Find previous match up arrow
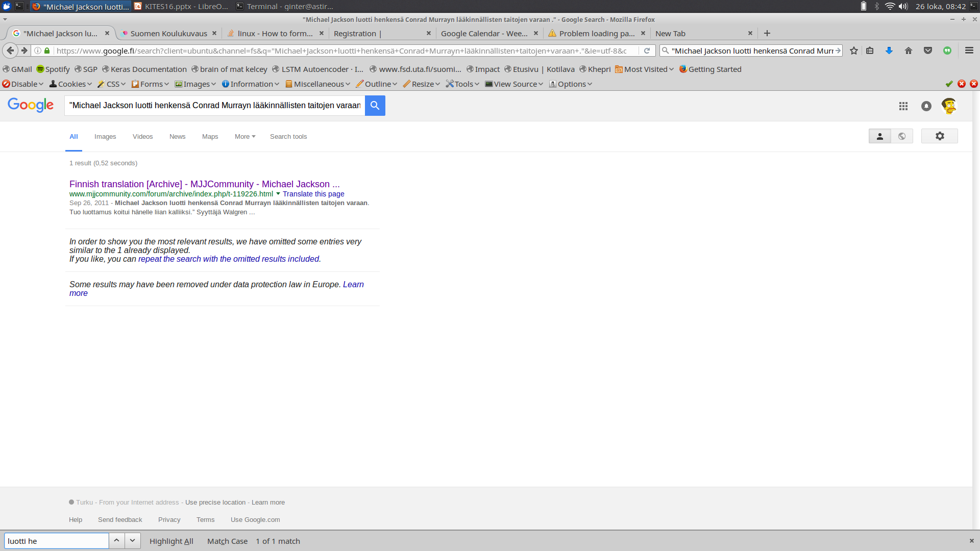This screenshot has height=551, width=980. (x=116, y=541)
